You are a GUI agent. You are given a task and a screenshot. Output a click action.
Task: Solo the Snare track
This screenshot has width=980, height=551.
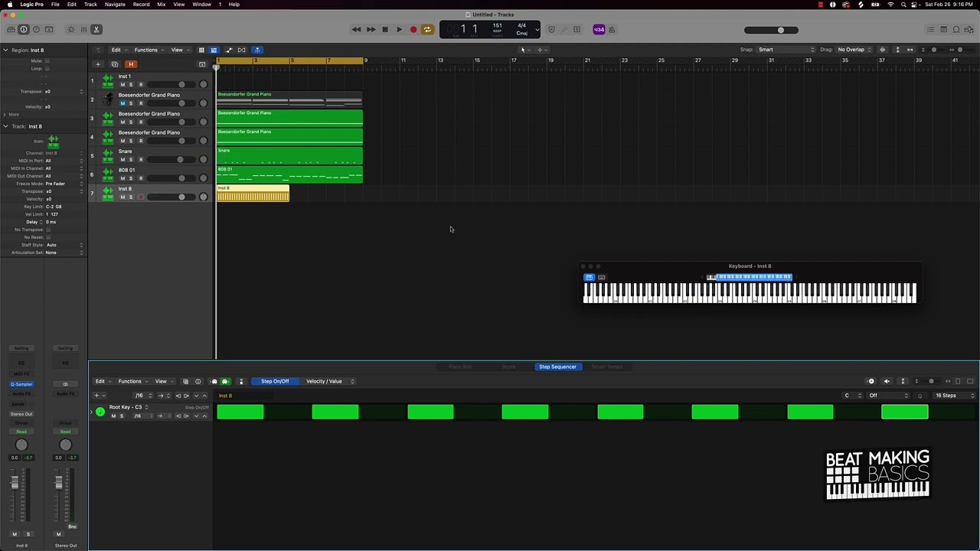[131, 159]
